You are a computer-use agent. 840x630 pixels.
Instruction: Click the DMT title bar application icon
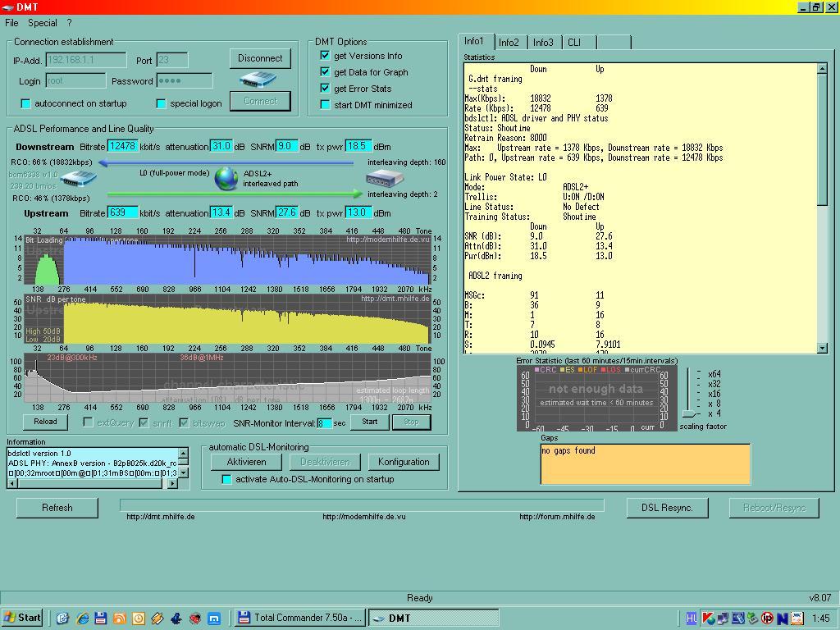point(7,7)
